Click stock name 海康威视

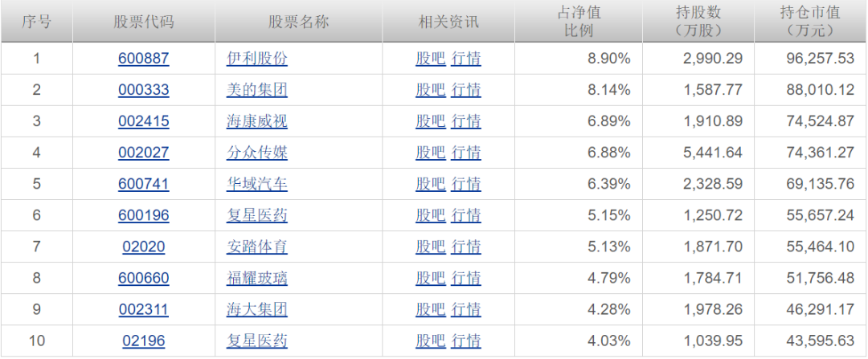(x=257, y=121)
